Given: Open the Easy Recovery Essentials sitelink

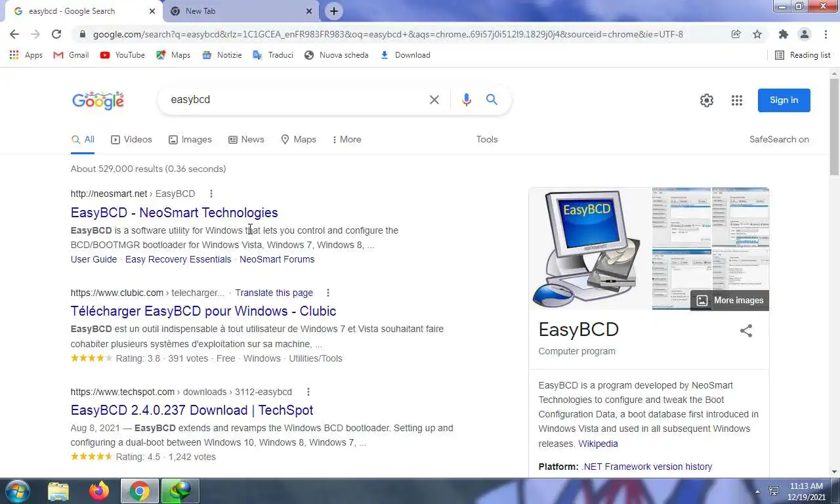Looking at the screenshot, I should click(178, 259).
